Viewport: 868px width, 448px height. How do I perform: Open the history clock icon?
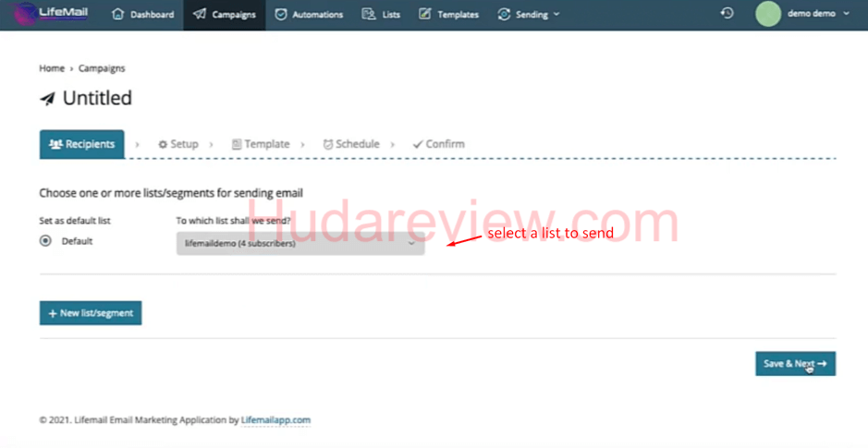(727, 14)
